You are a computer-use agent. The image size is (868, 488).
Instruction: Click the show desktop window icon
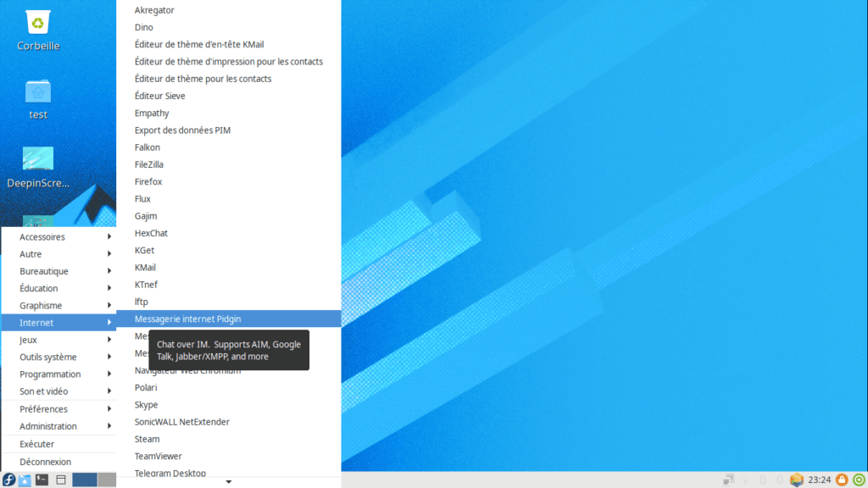61,480
